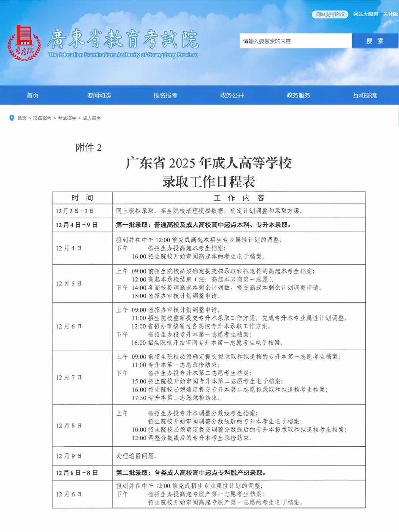
Task: Click the location pin icon beside the breadcrumb
Action: pos(11,118)
